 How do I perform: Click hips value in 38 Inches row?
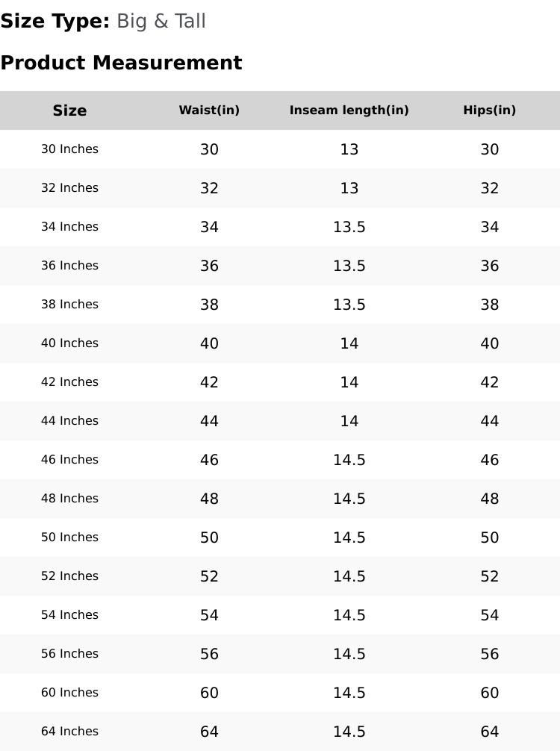pos(489,305)
